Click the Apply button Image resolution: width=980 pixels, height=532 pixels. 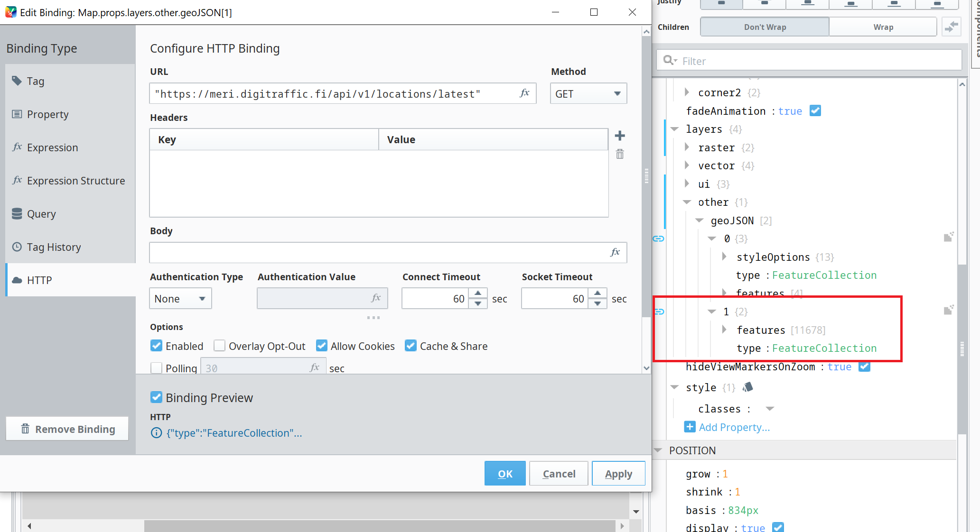618,474
